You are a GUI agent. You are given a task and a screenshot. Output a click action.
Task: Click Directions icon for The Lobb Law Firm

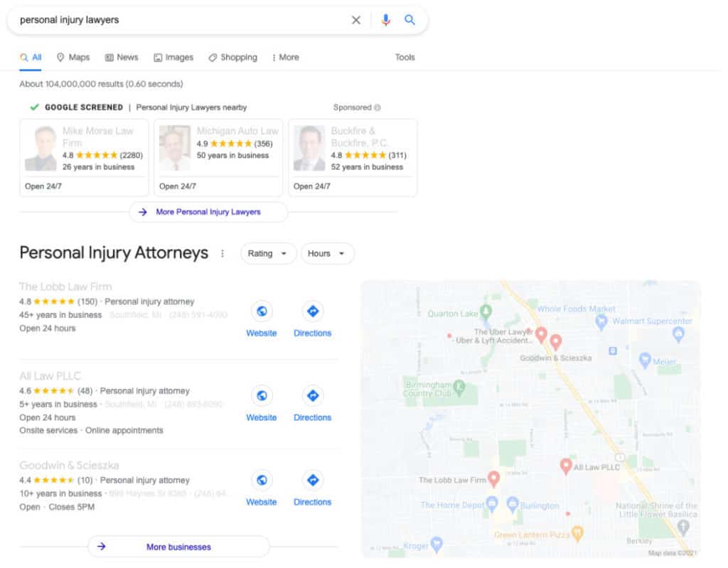click(x=313, y=311)
